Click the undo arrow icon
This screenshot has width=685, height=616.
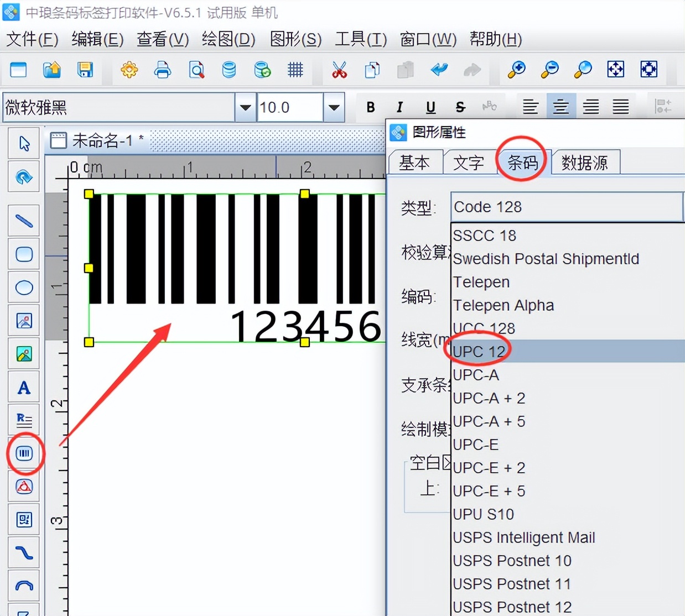(x=439, y=70)
